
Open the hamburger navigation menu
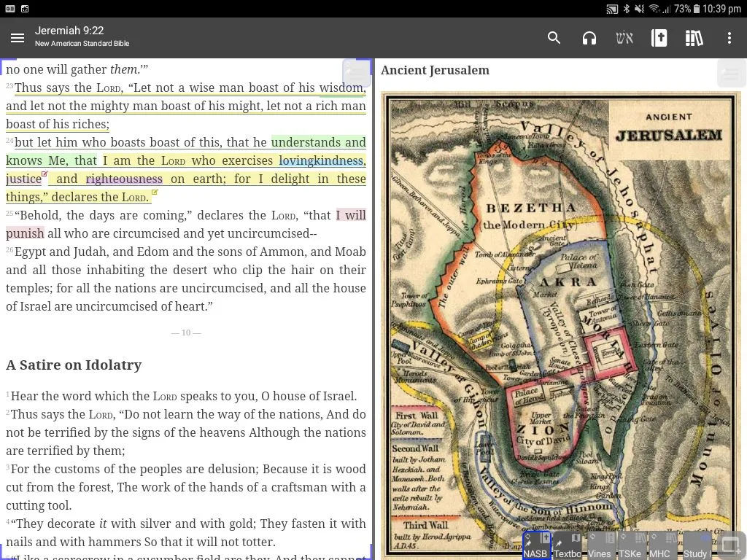18,38
